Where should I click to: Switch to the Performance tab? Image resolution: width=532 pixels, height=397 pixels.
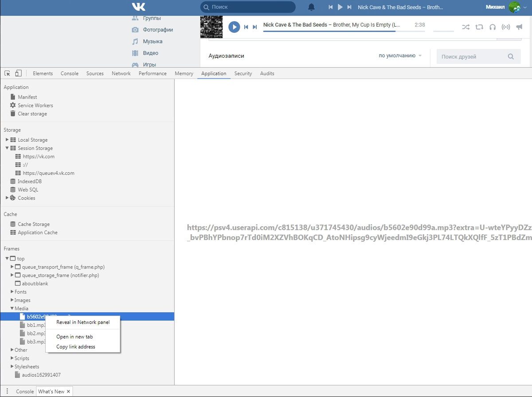[x=153, y=74]
